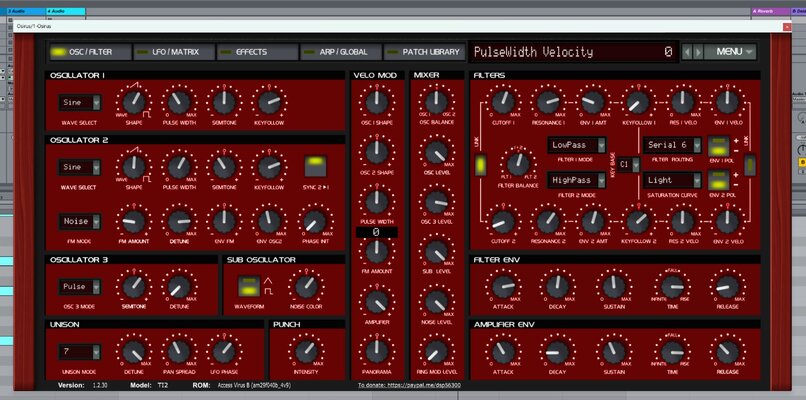Click the Phase Init knob
Viewport: 806px width, 400px height.
(315, 222)
